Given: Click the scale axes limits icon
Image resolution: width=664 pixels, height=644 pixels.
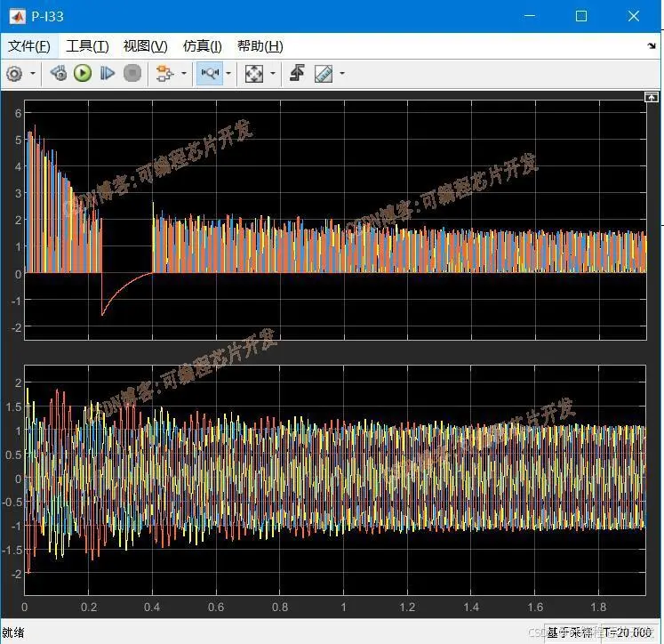Looking at the screenshot, I should (x=254, y=74).
